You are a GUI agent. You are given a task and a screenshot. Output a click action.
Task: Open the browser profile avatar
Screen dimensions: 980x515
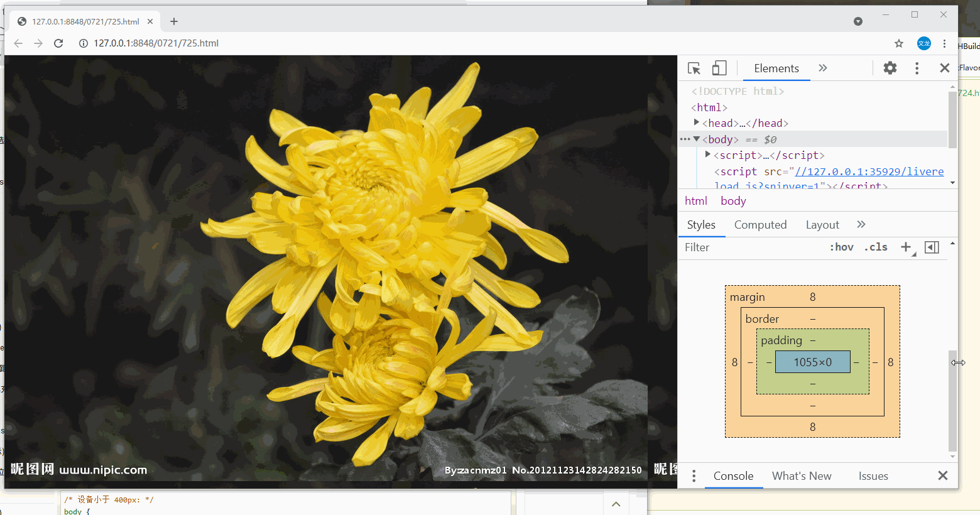923,43
